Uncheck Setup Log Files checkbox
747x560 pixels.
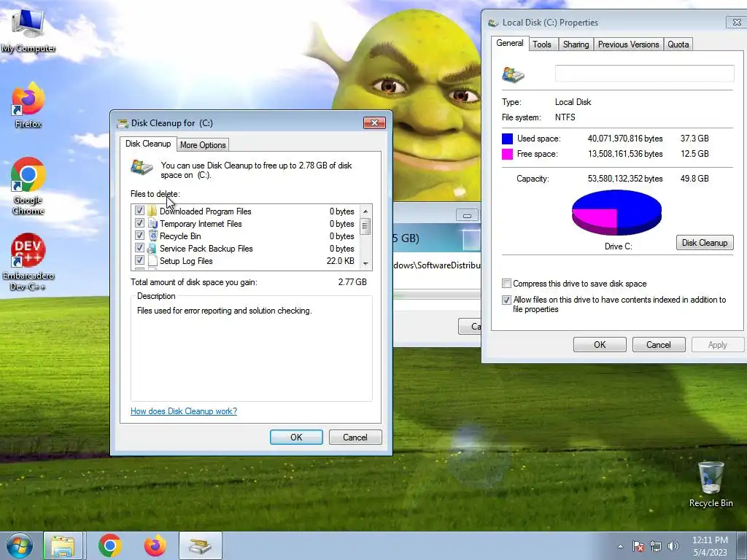click(139, 260)
